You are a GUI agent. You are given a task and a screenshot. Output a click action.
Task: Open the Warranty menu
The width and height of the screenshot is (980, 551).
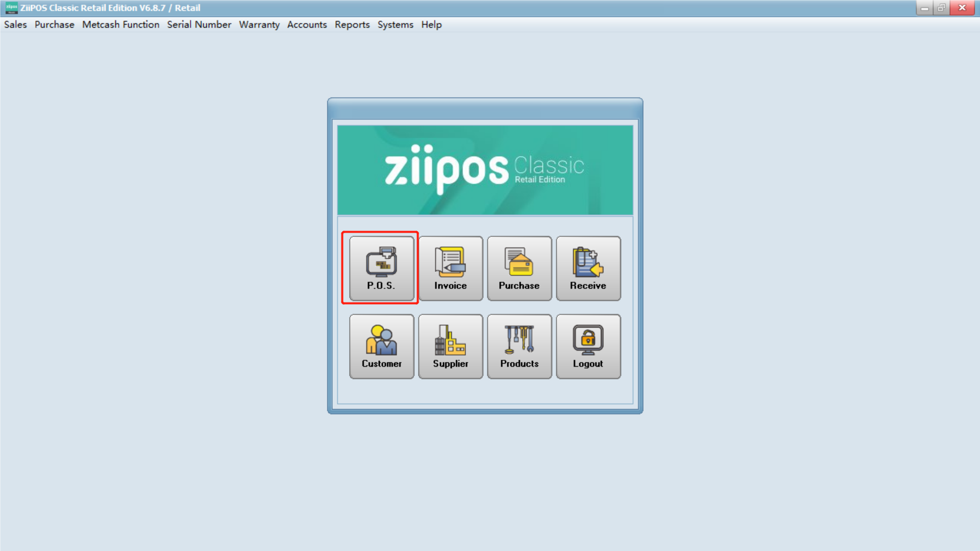click(x=259, y=24)
